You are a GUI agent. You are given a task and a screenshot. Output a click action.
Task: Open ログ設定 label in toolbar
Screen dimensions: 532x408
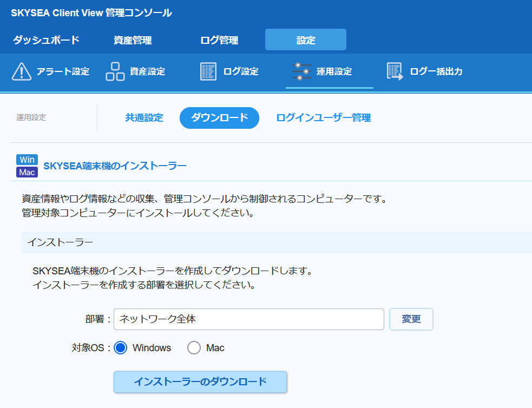tap(241, 71)
